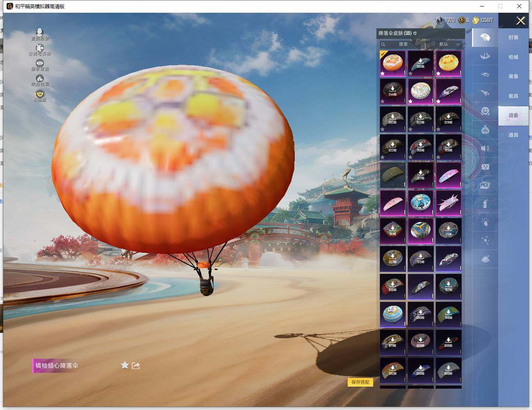Viewport: 532px width, 410px height.
Task: Select the equipped orange citrus parachute thumbnail
Action: (393, 64)
